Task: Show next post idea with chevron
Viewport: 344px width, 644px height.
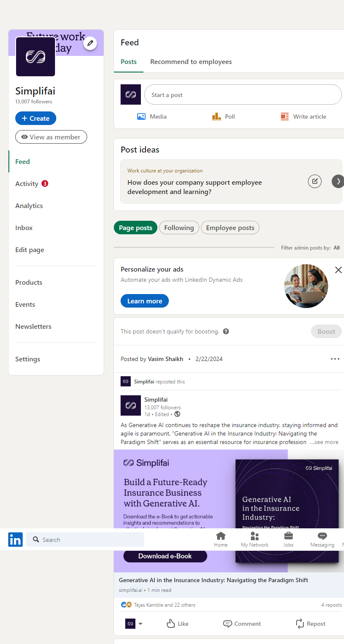Action: pos(338,181)
